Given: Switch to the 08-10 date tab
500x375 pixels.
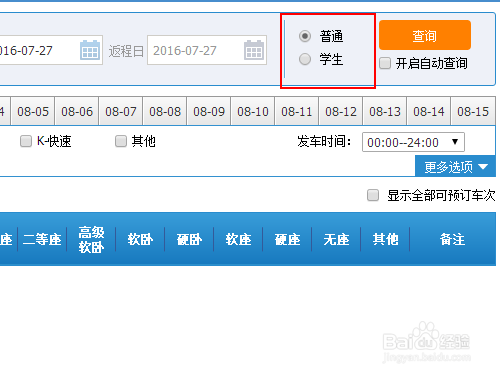Looking at the screenshot, I should [253, 111].
